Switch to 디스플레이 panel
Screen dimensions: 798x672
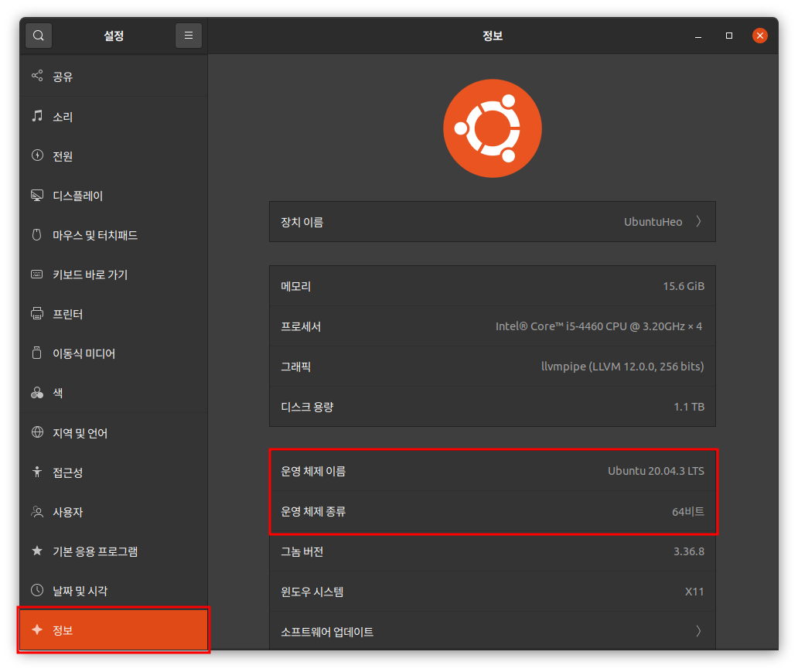pyautogui.click(x=114, y=196)
